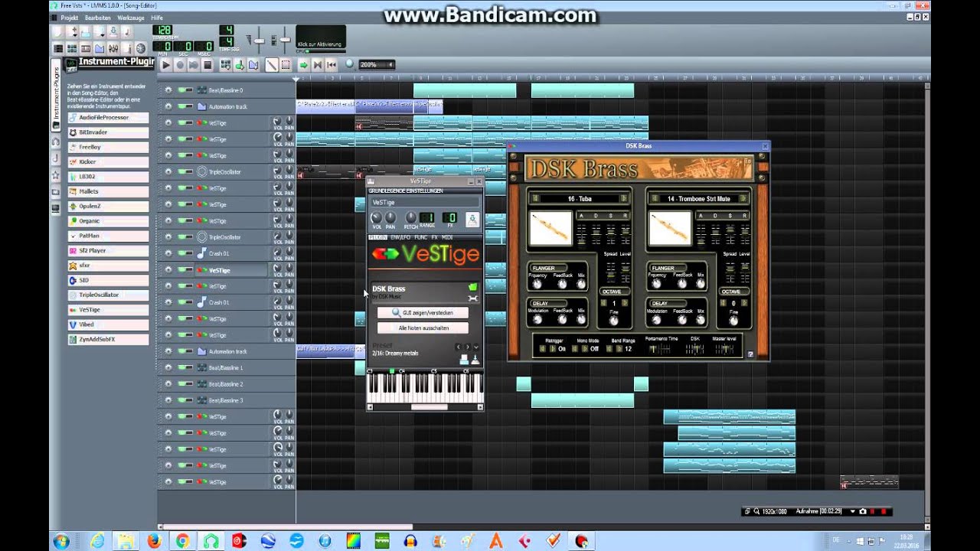Open the Werkzeuge menu
Image resolution: width=980 pixels, height=551 pixels.
click(x=131, y=17)
